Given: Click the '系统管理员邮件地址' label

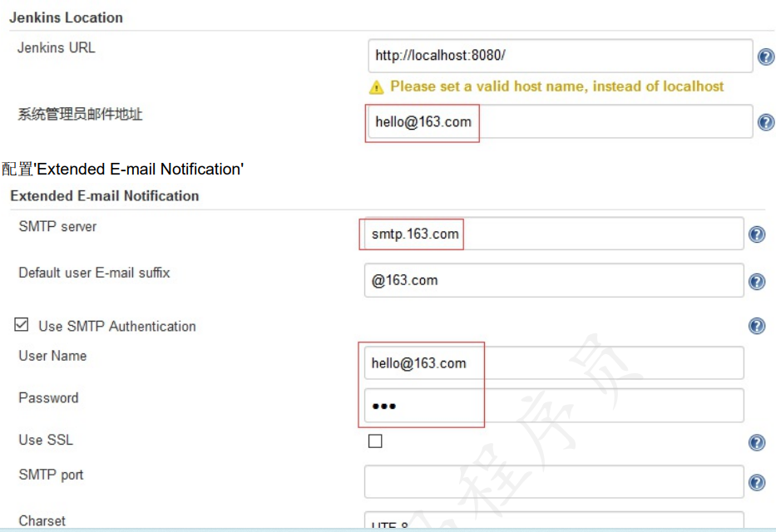Looking at the screenshot, I should 80,114.
